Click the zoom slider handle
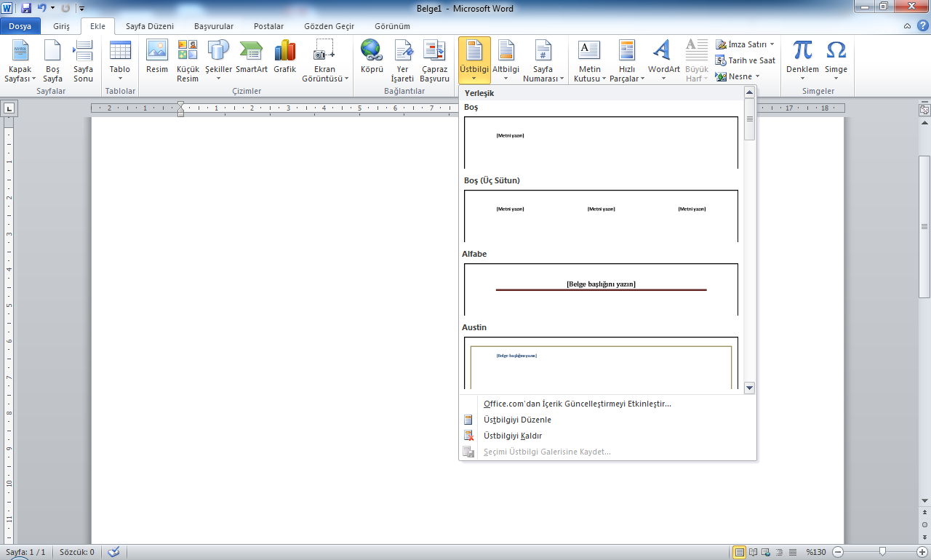This screenshot has height=560, width=931. point(882,552)
